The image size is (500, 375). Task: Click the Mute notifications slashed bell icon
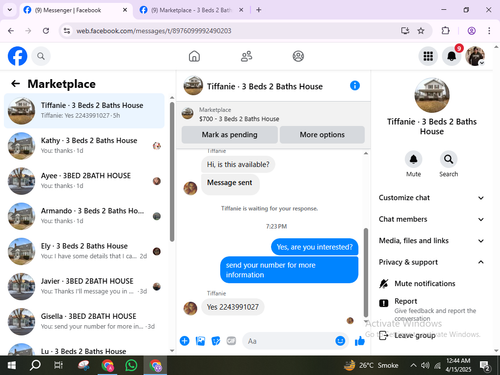384,284
